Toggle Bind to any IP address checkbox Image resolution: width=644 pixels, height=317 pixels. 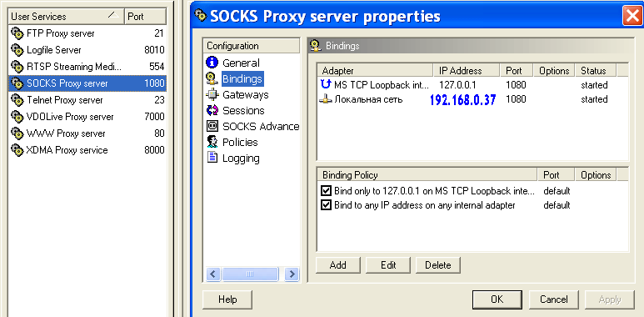pyautogui.click(x=326, y=204)
